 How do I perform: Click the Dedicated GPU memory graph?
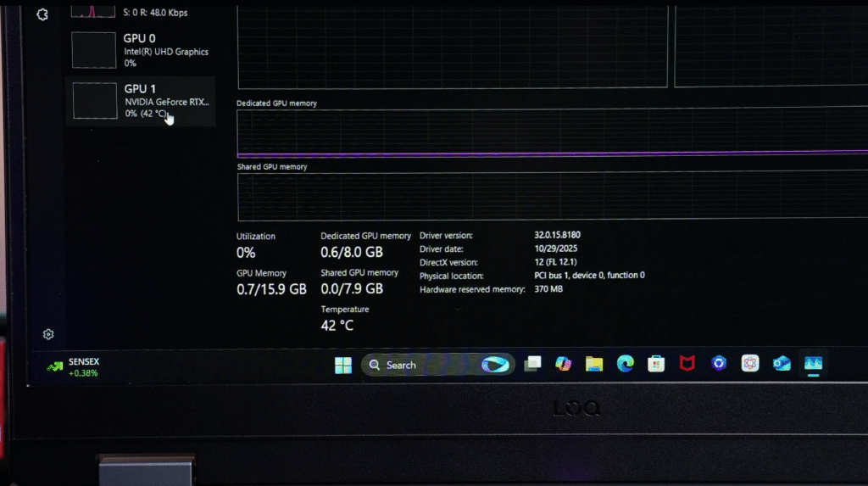point(551,133)
